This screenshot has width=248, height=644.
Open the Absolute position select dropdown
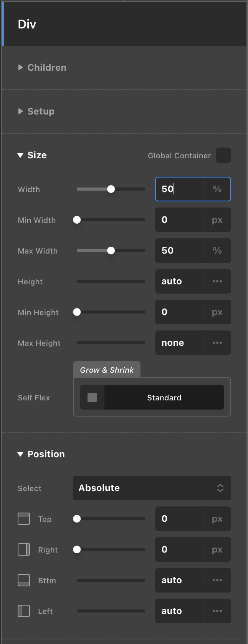point(152,488)
